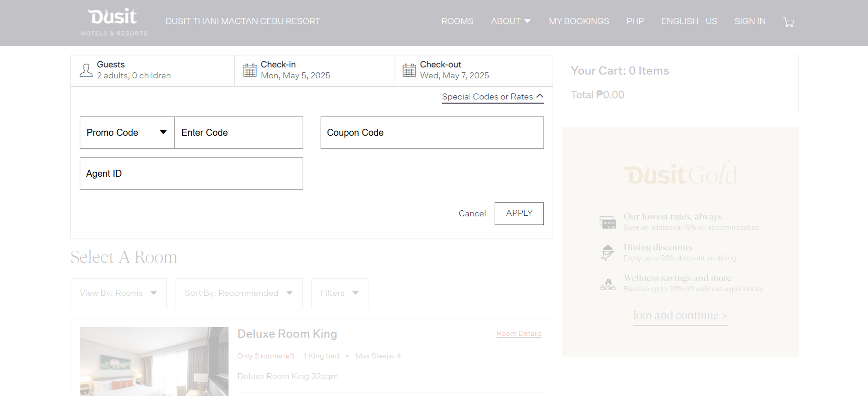
Task: Click 'Wellness savings and more' text
Action: 677,278
